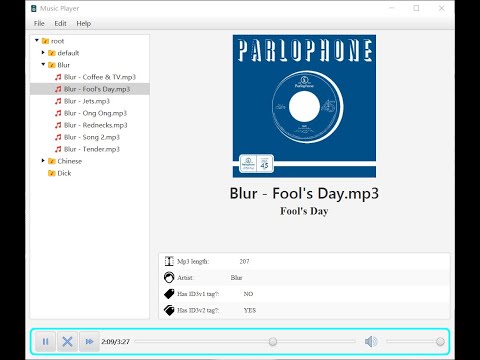Click the Mp3 length value 207
This screenshot has width=480, height=360.
click(x=244, y=261)
